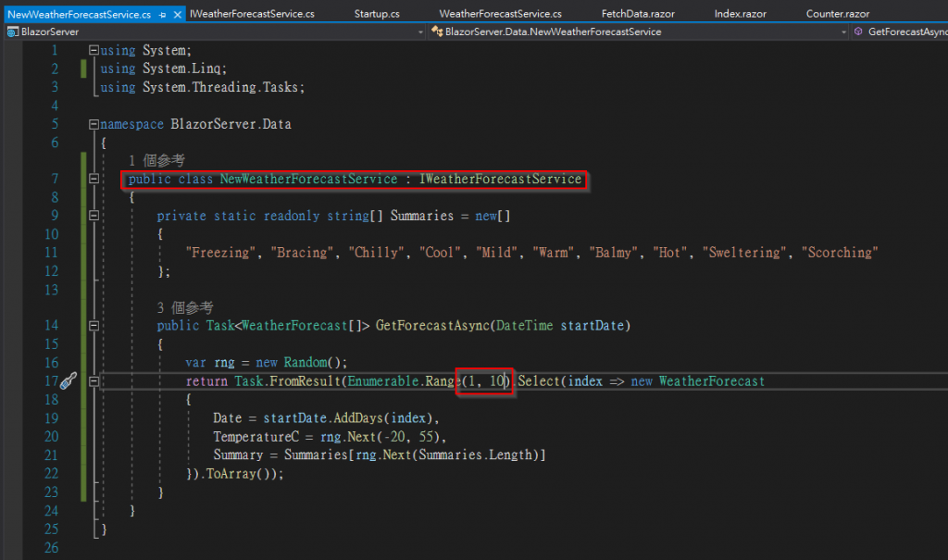Pin the NewWeatherForecastService.cs tab

coord(163,15)
